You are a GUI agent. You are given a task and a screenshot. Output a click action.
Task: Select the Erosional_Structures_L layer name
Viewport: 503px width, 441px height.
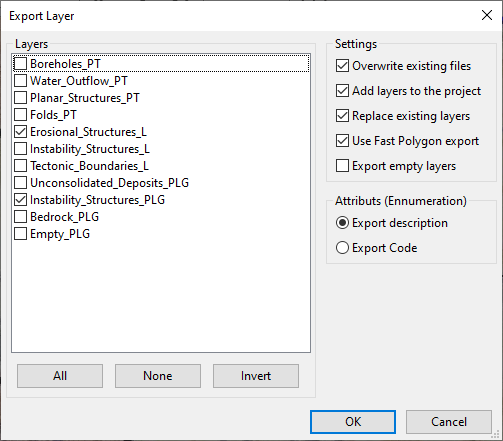click(88, 132)
